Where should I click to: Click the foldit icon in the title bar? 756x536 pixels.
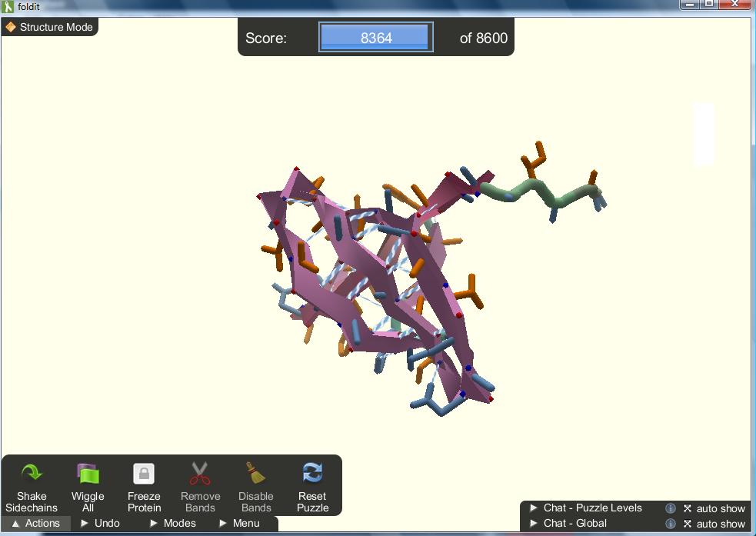(8, 6)
